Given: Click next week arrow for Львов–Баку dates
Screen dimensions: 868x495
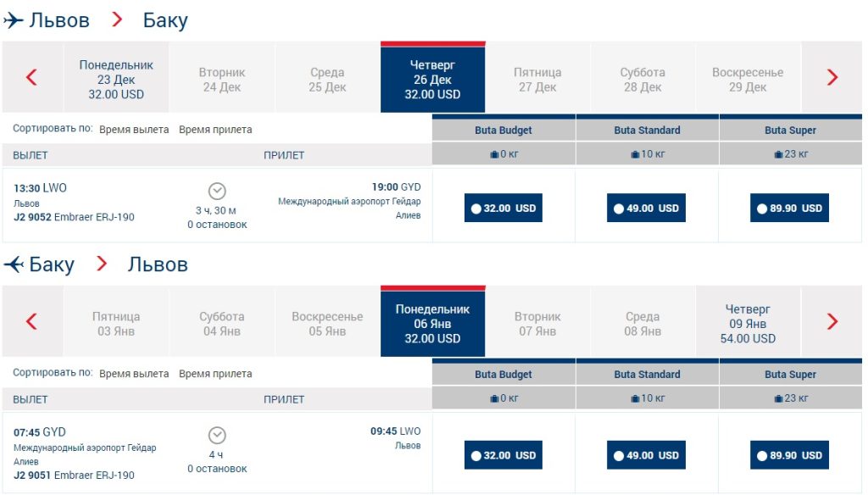Looking at the screenshot, I should point(832,77).
